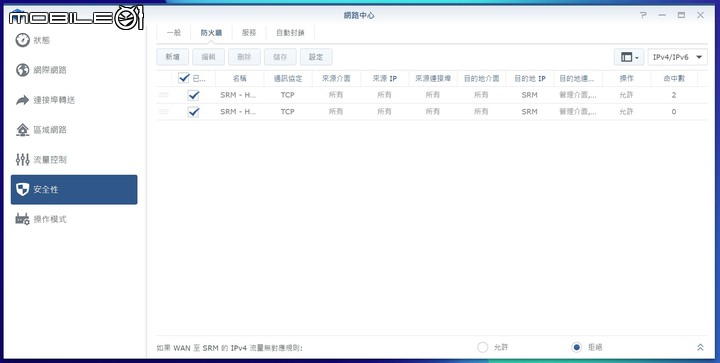Sort by the 名稱 column header

pos(239,78)
